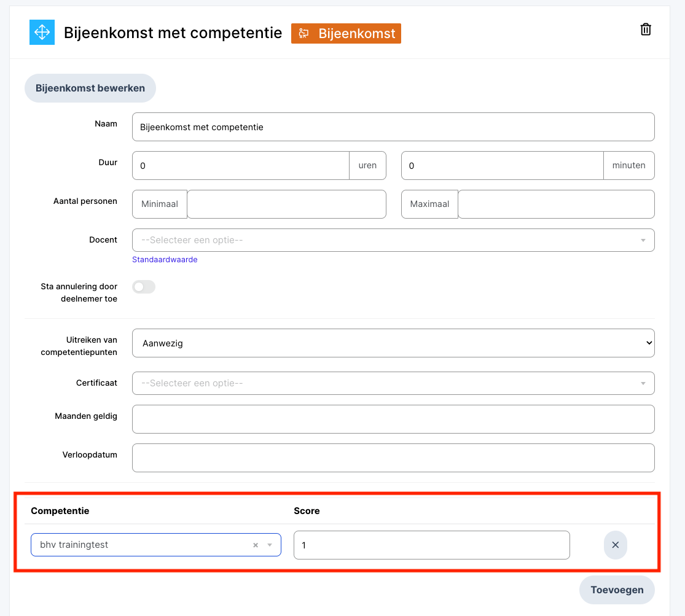Image resolution: width=685 pixels, height=616 pixels.
Task: Click the Duur uren input field
Action: pyautogui.click(x=241, y=166)
